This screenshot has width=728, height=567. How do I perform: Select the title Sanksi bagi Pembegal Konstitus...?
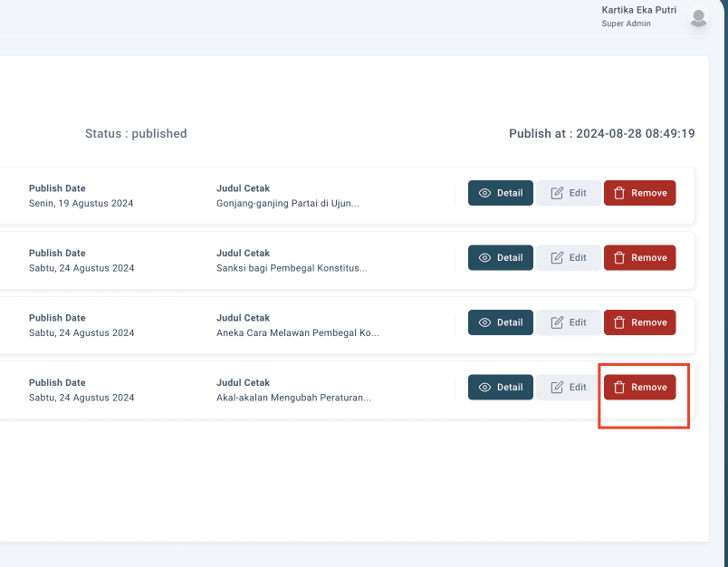(x=292, y=268)
